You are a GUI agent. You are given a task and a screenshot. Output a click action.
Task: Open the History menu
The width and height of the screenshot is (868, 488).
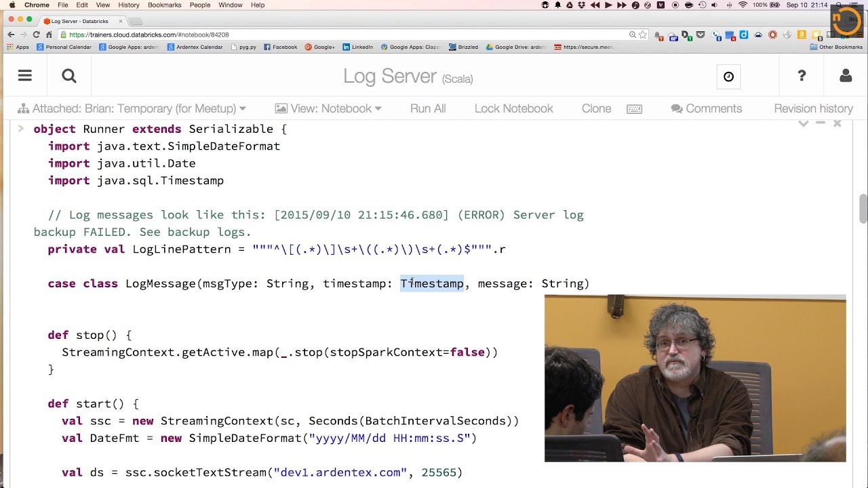click(x=129, y=5)
